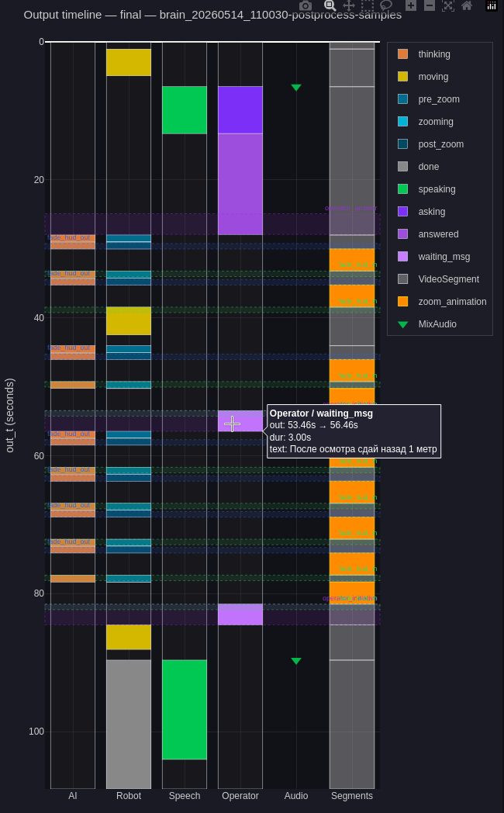Select the Operator answered bar
504x813 pixels.
point(240,184)
